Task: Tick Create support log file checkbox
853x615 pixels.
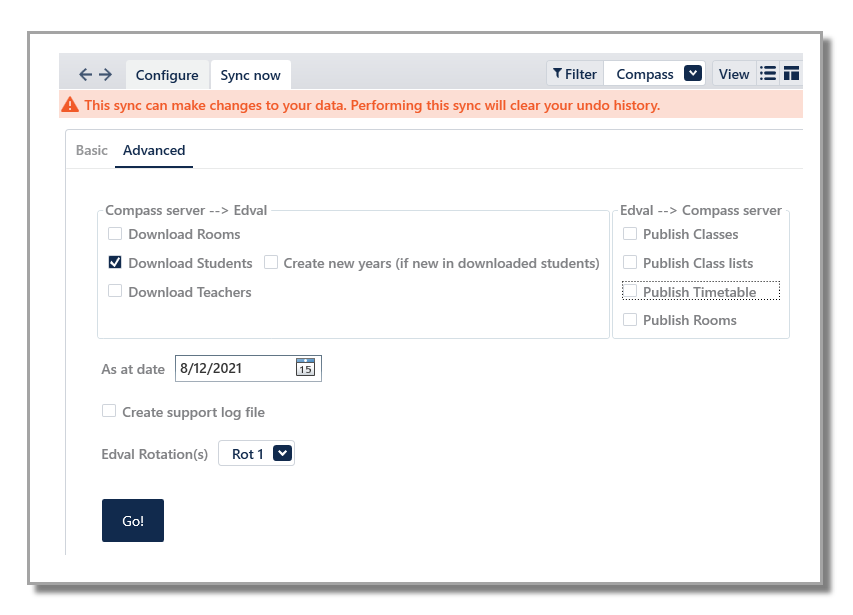Action: [x=109, y=411]
